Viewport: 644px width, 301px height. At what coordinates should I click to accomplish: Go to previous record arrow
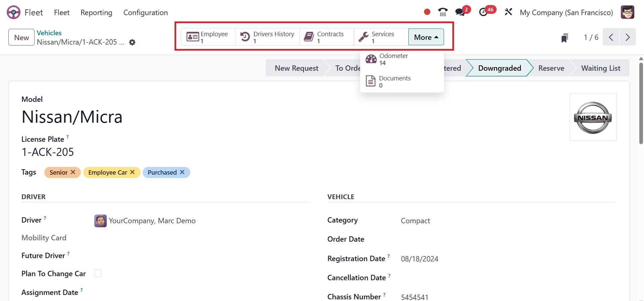611,37
